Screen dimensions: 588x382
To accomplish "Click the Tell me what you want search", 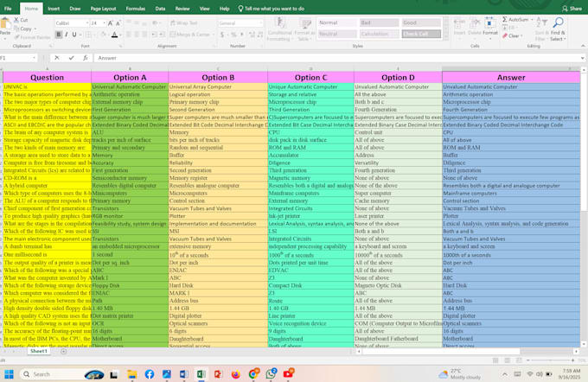I will tap(272, 9).
